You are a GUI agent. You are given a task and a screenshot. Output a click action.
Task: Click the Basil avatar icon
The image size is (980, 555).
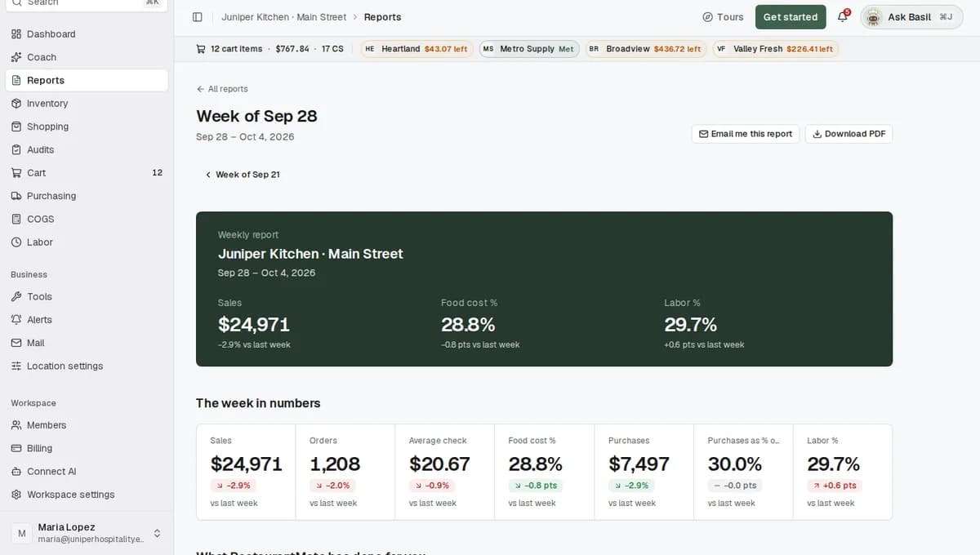[874, 17]
